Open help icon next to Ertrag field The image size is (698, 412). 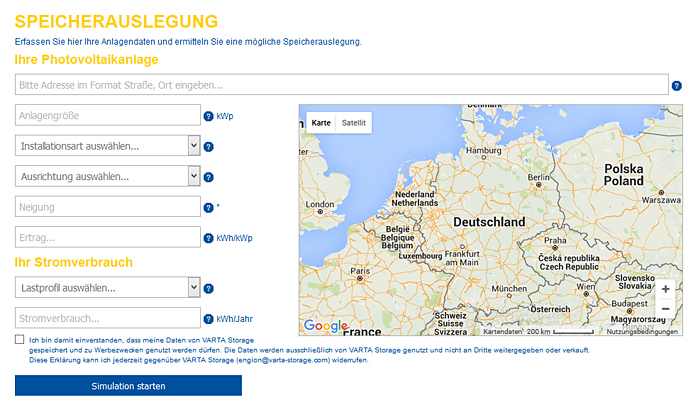click(x=208, y=238)
